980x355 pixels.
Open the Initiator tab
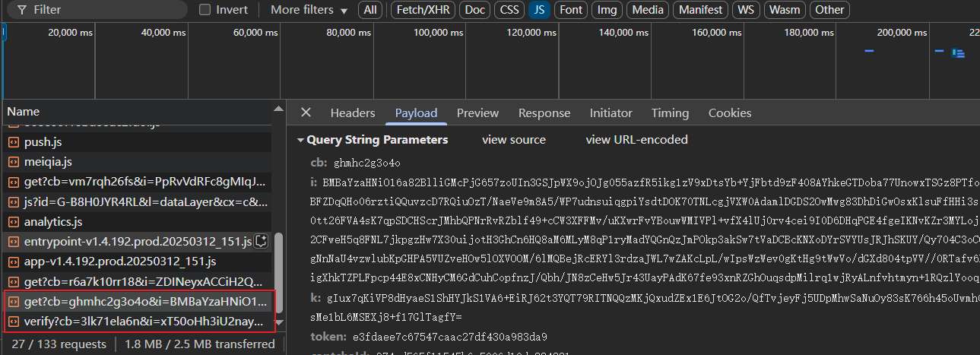point(611,113)
